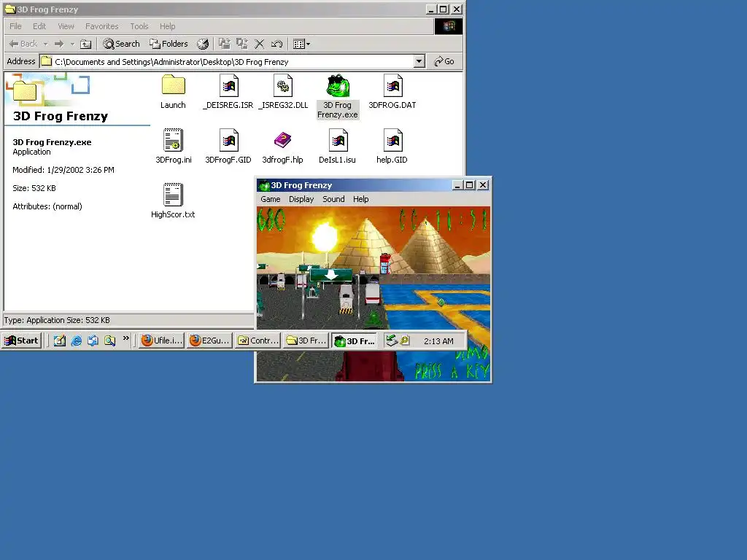Open the Favorites menu in Explorer
747x560 pixels.
tap(101, 26)
